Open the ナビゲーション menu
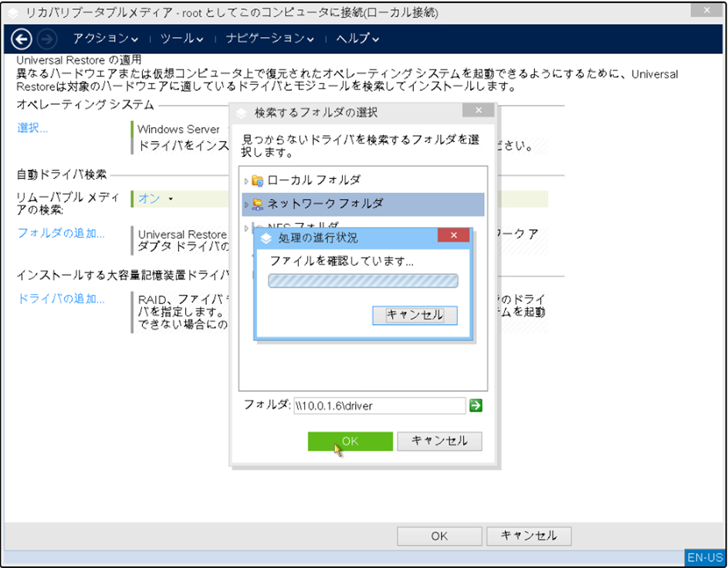Viewport: 728px width, 568px height. [270, 39]
